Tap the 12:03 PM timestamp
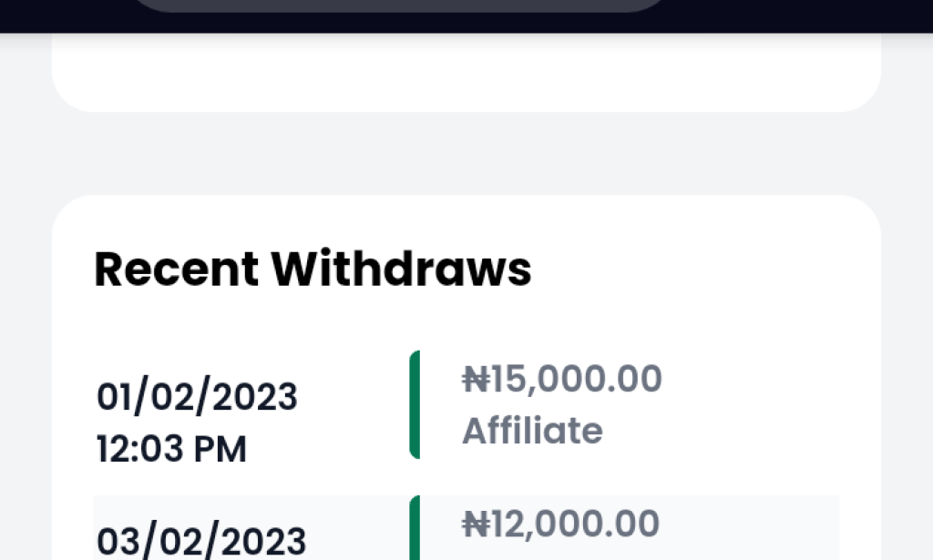The width and height of the screenshot is (933, 560). click(170, 448)
